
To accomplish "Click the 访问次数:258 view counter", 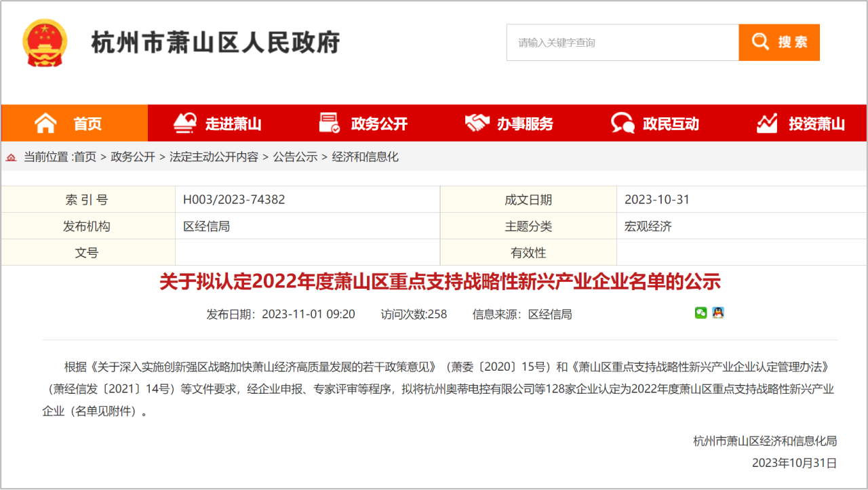I will click(x=414, y=314).
